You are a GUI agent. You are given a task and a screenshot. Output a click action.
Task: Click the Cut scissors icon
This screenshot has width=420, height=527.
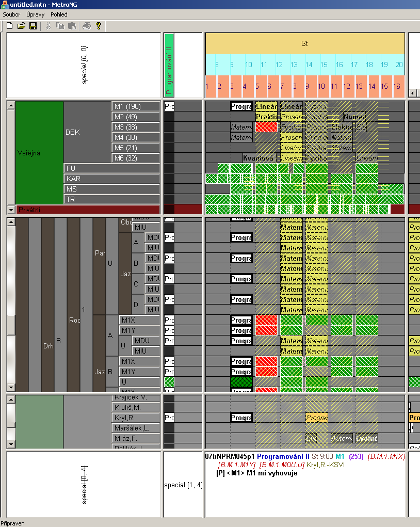click(48, 26)
